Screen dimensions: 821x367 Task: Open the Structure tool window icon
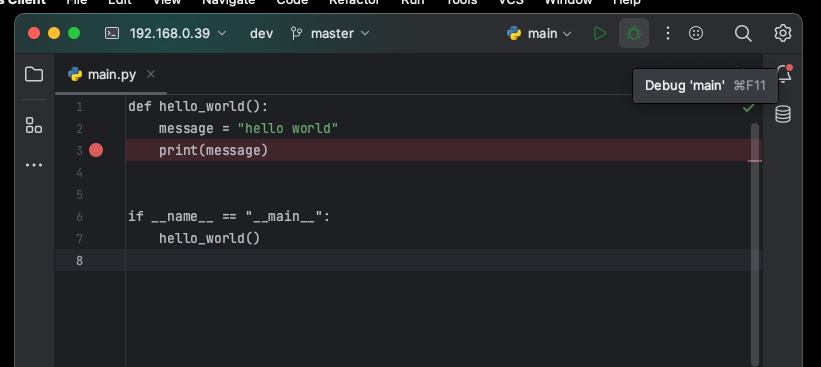34,125
